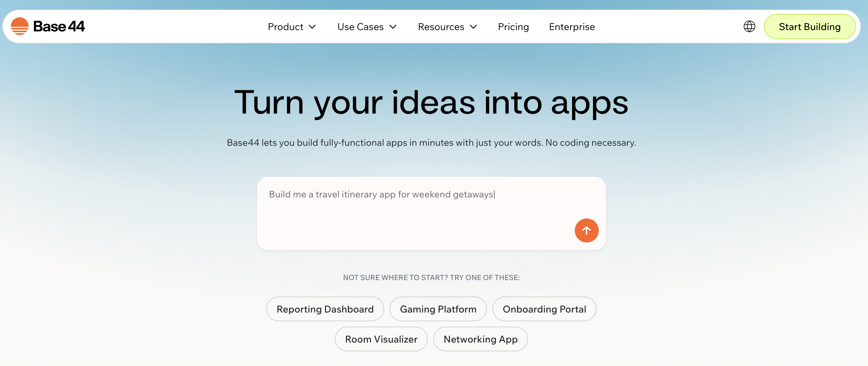
Task: Expand the Product dropdown chevron
Action: click(x=312, y=27)
